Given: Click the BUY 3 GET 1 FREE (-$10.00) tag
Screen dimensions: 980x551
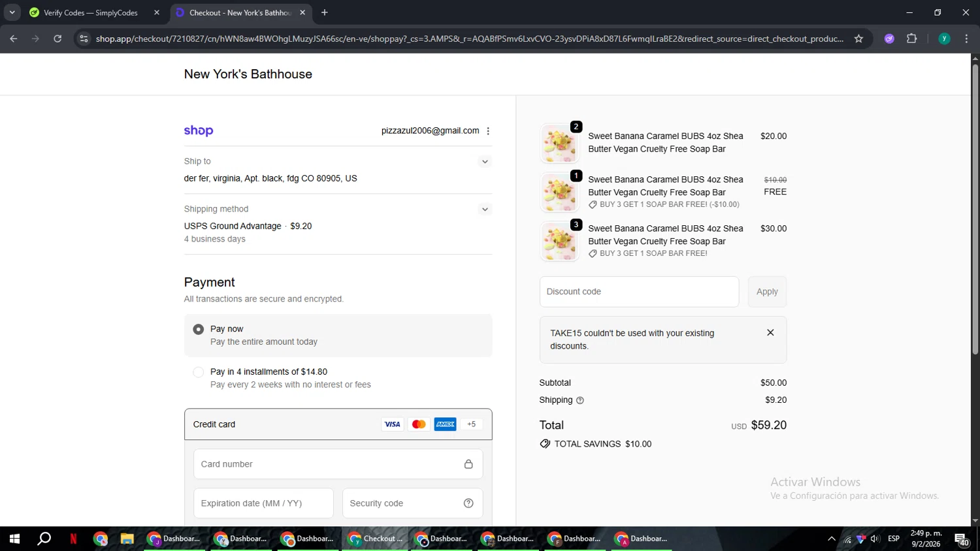Looking at the screenshot, I should click(x=664, y=204).
